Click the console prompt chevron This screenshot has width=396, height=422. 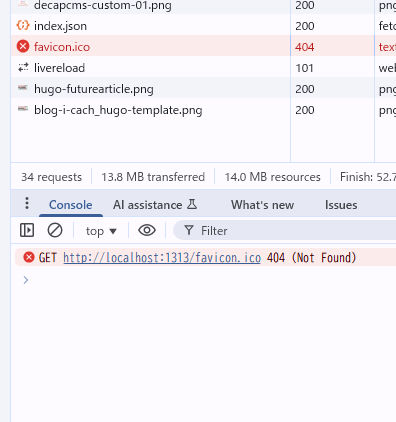point(26,280)
